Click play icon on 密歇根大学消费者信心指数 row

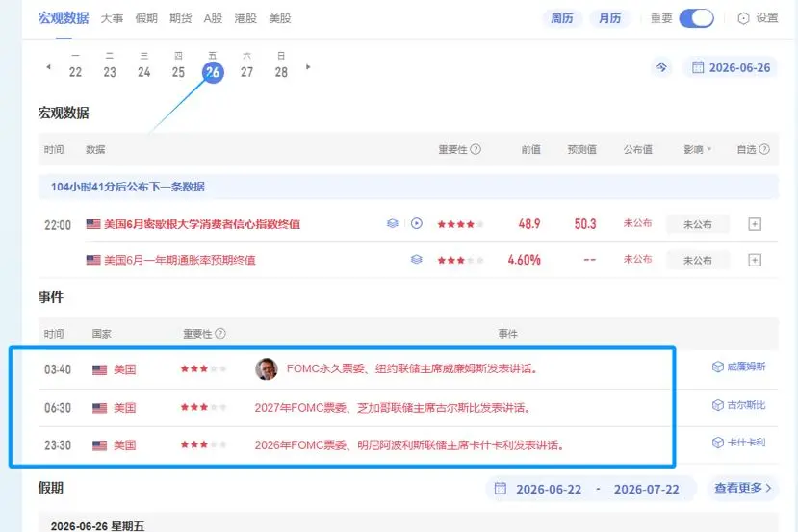point(416,223)
